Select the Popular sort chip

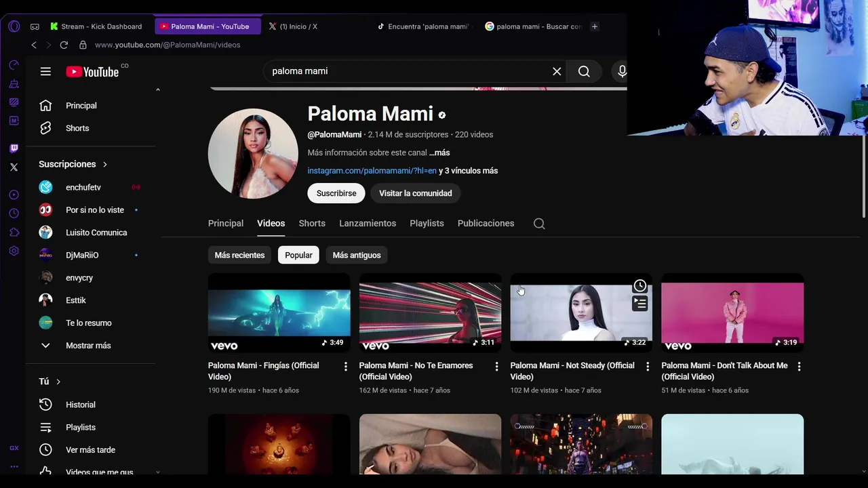(298, 255)
